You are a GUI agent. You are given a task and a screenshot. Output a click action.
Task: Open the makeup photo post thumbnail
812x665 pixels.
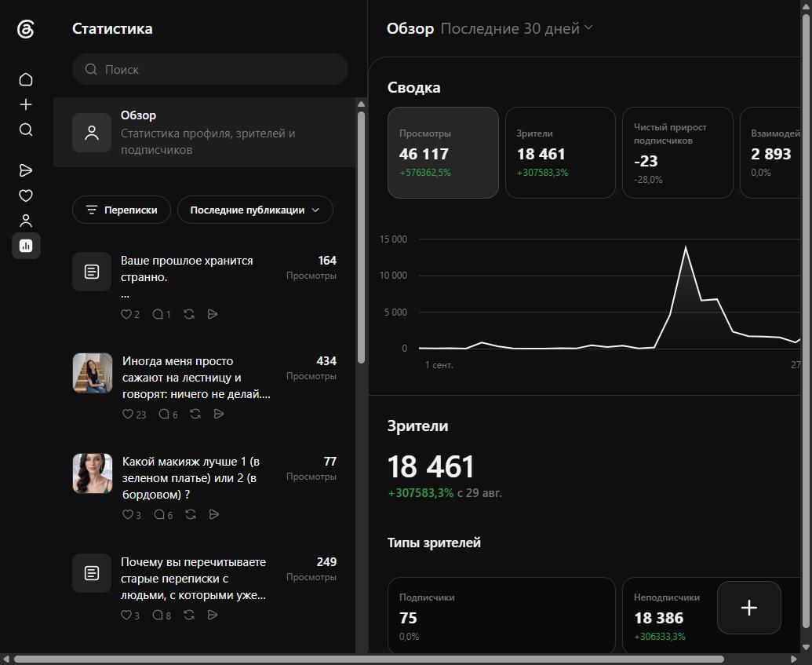(x=92, y=473)
